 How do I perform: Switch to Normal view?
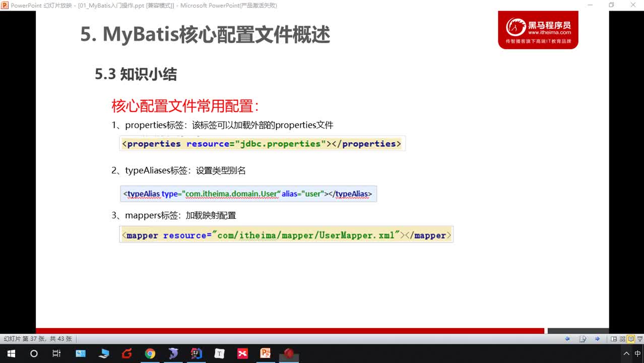[x=614, y=339]
